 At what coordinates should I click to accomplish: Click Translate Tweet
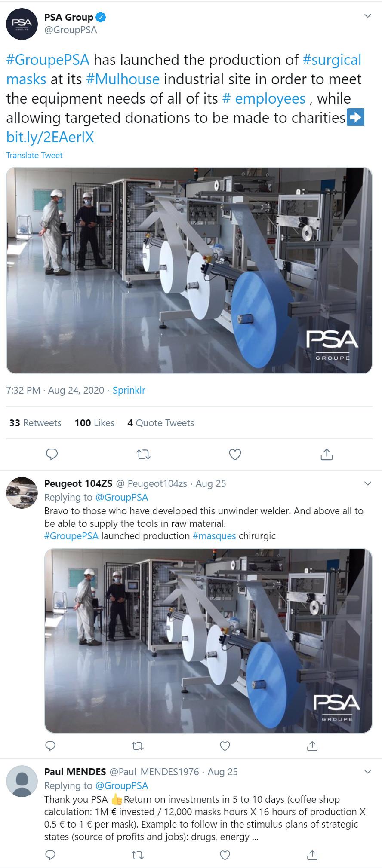click(34, 155)
